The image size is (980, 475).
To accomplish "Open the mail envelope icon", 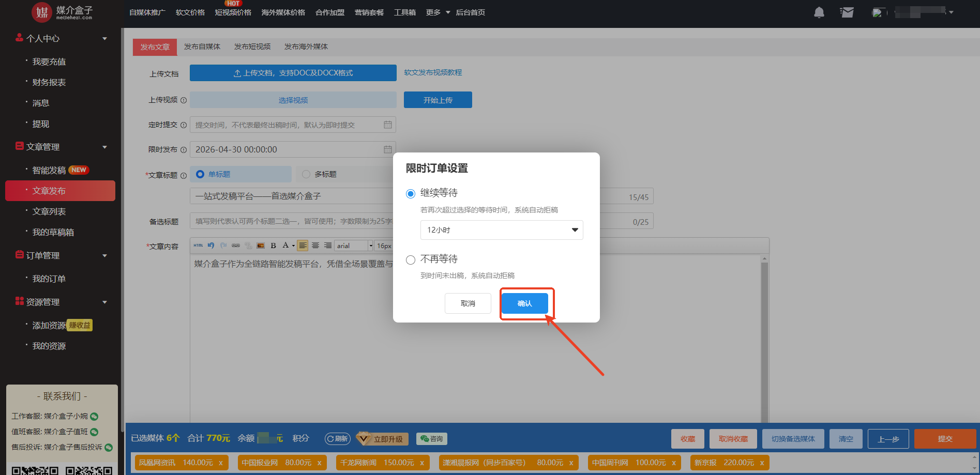I will click(x=847, y=12).
